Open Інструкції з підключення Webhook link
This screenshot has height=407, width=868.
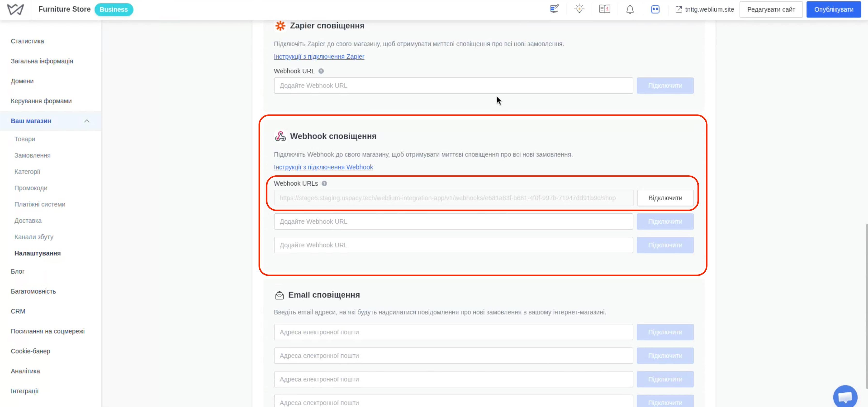pyautogui.click(x=323, y=167)
